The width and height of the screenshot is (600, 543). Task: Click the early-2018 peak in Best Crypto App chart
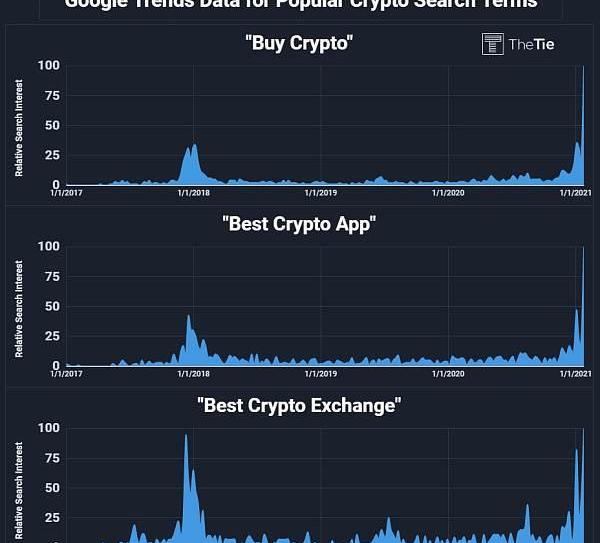coord(188,320)
